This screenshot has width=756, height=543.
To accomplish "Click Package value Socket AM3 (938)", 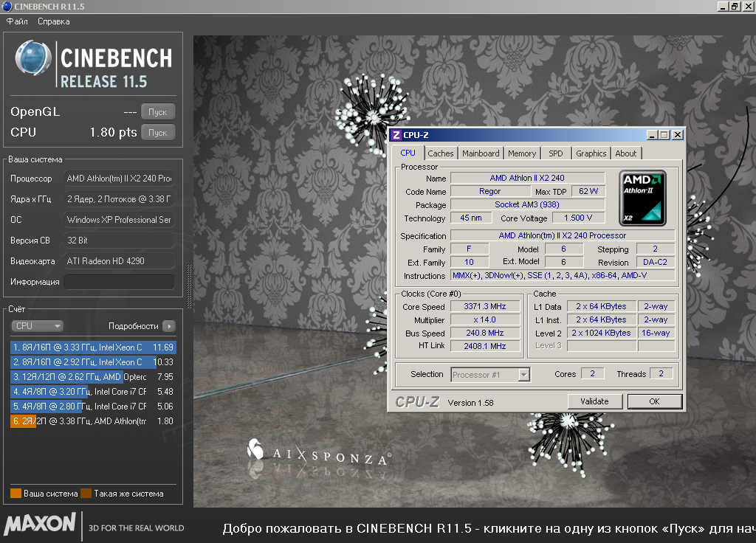I will click(527, 205).
